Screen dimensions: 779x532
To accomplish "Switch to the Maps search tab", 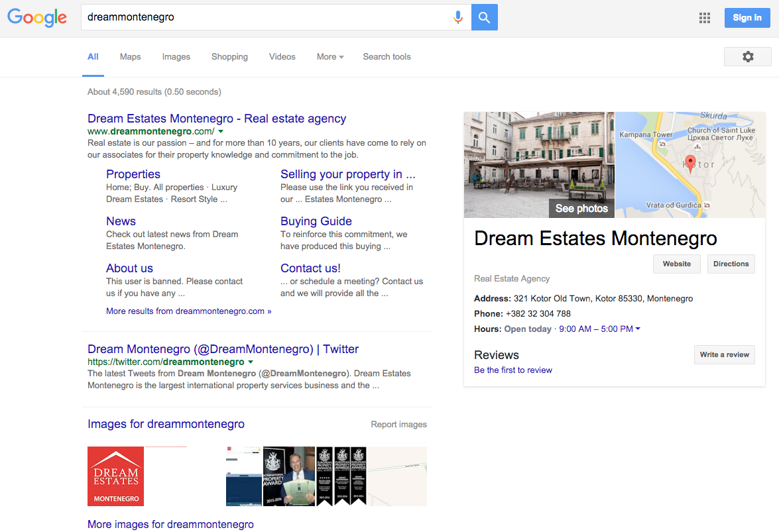I will click(130, 56).
